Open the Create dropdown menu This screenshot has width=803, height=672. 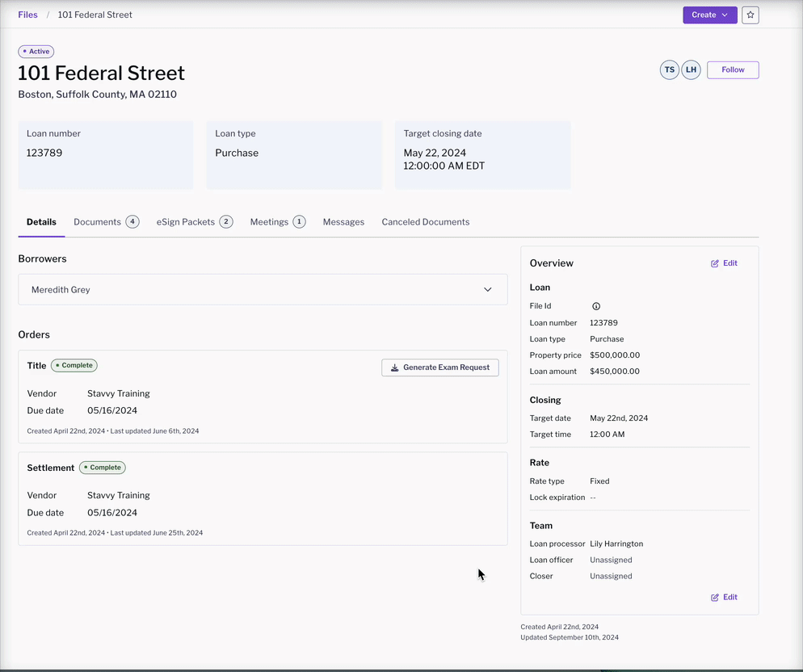coord(710,15)
